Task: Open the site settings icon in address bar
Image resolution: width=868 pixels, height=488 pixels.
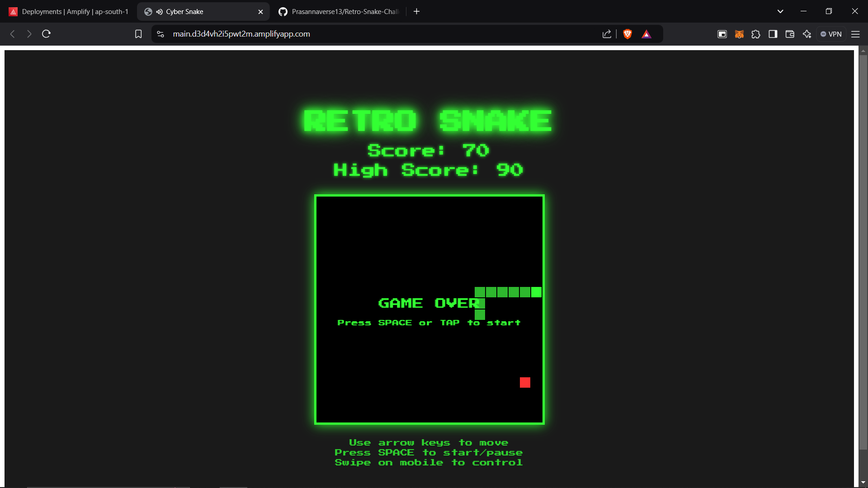Action: coord(160,34)
